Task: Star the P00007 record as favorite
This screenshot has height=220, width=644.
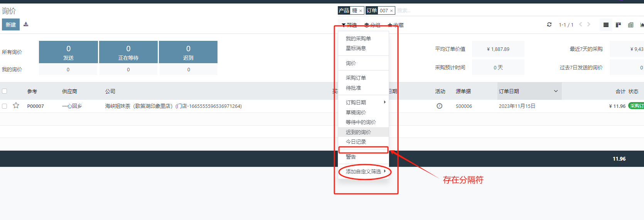Action: pyautogui.click(x=16, y=106)
